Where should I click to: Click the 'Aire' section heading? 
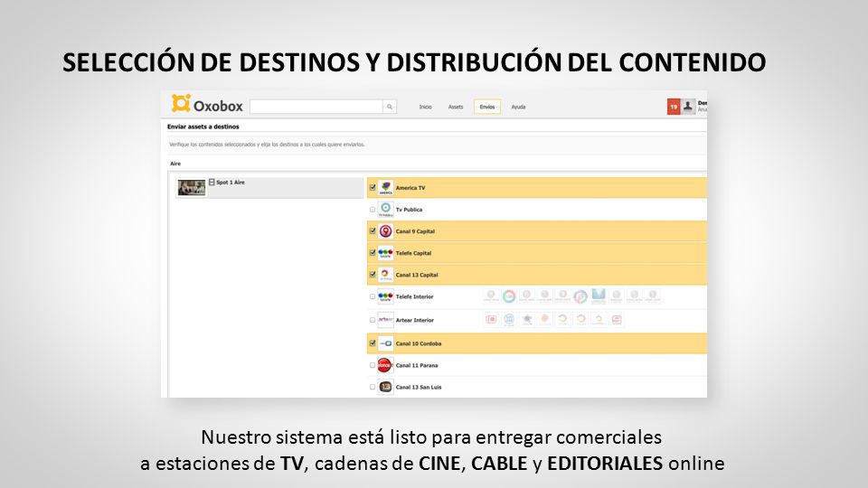click(175, 164)
